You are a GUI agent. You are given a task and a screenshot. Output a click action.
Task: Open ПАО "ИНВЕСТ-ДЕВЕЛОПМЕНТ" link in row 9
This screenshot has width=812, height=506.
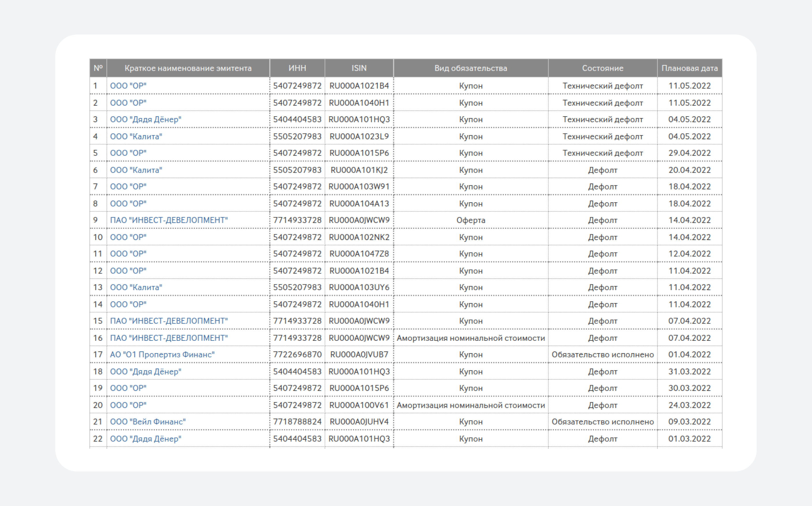(x=169, y=220)
